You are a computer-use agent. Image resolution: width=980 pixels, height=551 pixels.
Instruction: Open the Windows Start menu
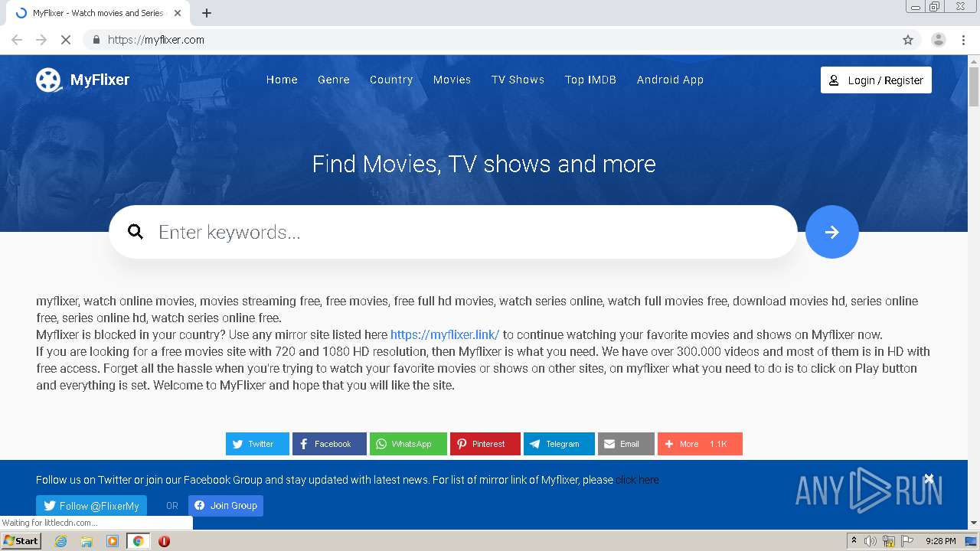pos(21,541)
